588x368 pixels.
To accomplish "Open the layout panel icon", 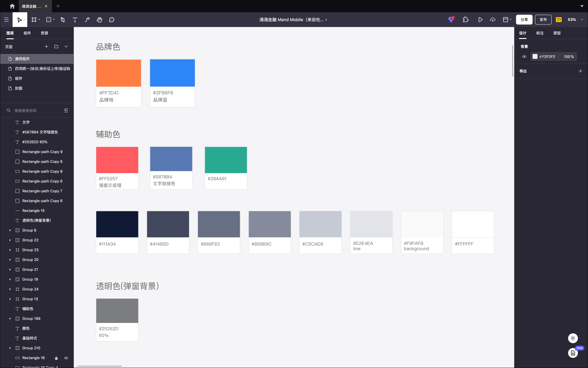I will tap(506, 20).
